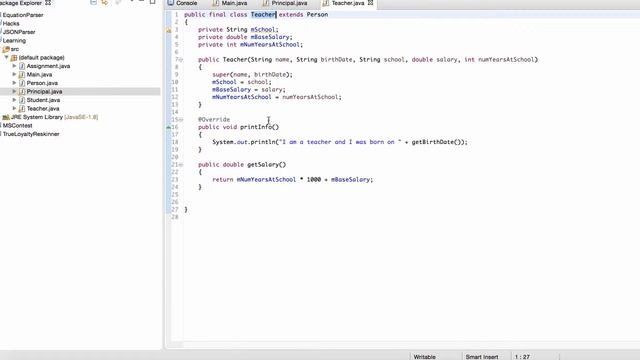The width and height of the screenshot is (640, 360).
Task: Click 'mBaseSalary' in the line 4 declaration
Action: point(270,37)
